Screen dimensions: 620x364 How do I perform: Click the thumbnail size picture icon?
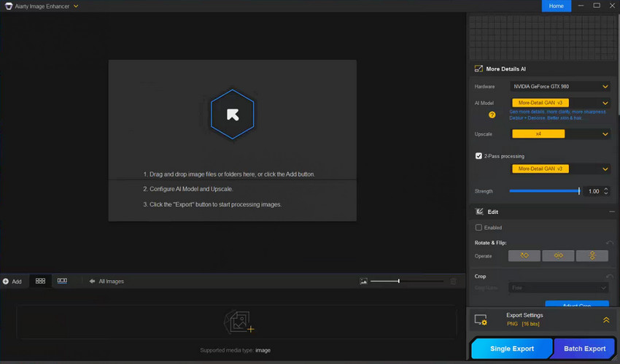(x=363, y=282)
